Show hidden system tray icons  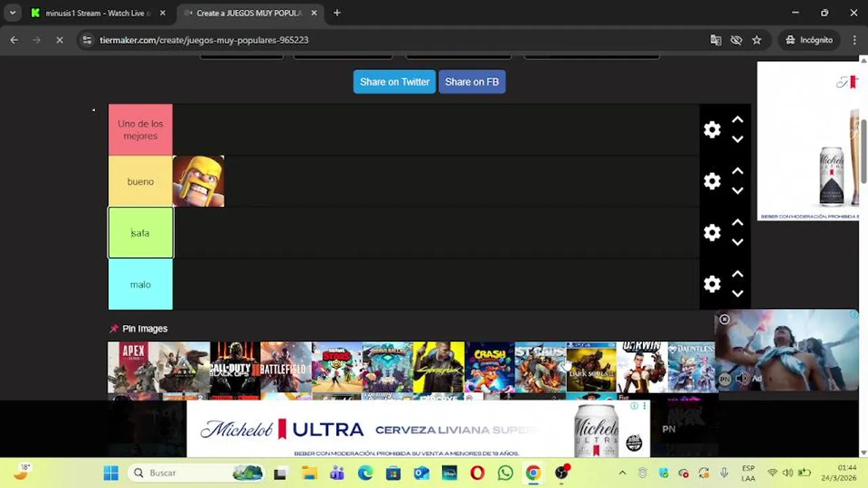623,473
